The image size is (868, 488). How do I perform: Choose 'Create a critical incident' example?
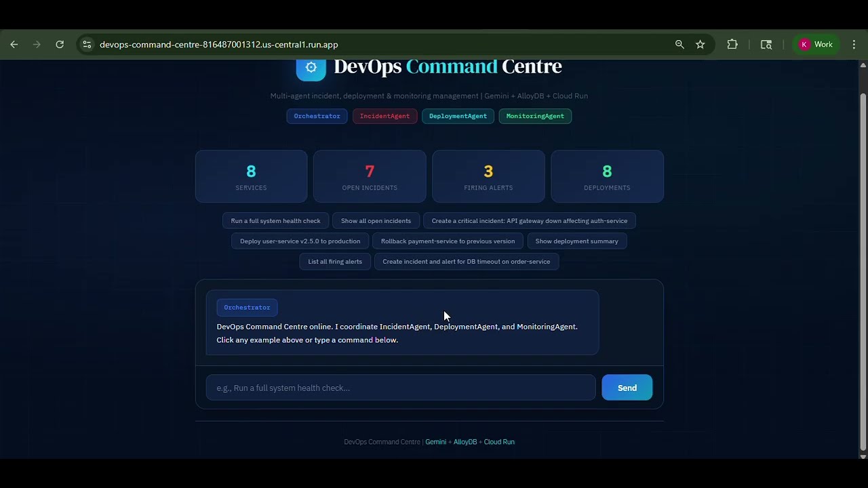coord(530,221)
